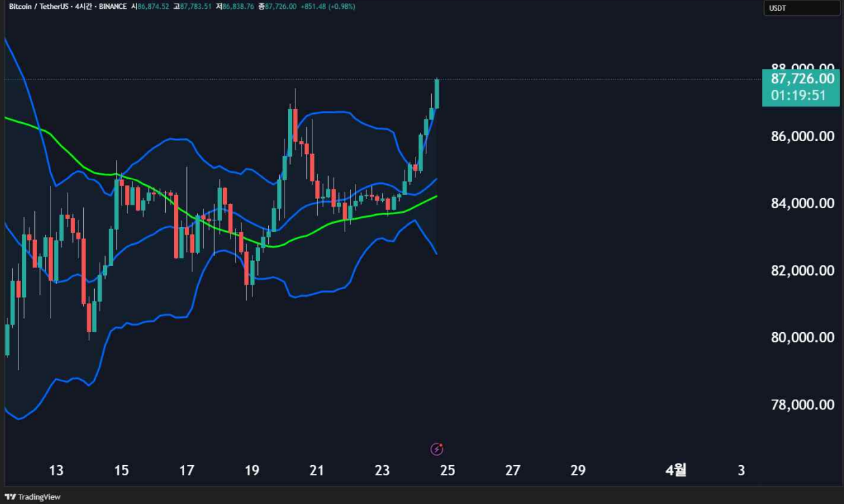
Task: Click the open value 86,874.52
Action: [153, 6]
